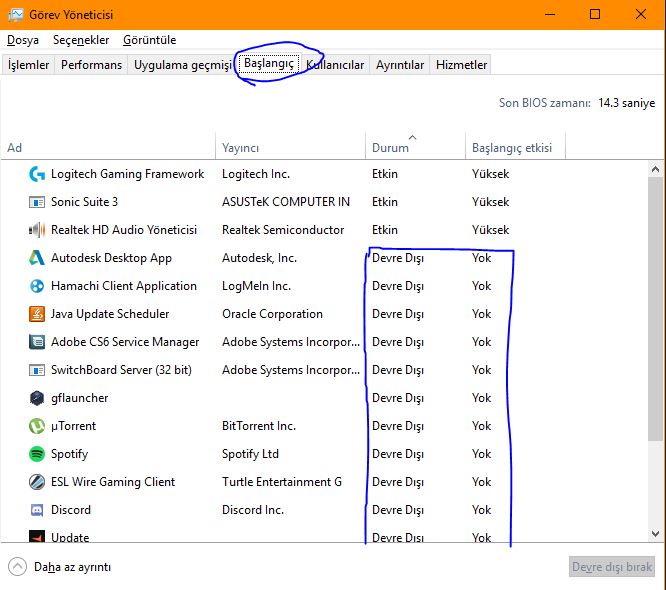
Task: Sort by Başlangıç etkisi column header
Action: [x=515, y=148]
